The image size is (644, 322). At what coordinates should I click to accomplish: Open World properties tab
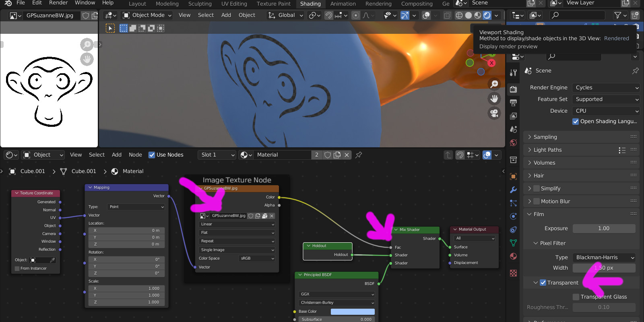coord(513,143)
